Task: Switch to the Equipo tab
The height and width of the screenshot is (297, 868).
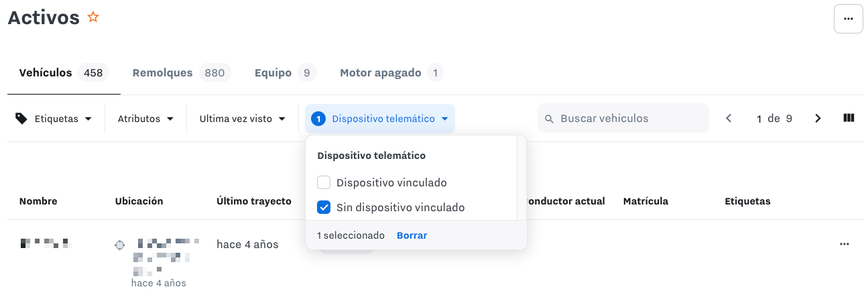Action: pyautogui.click(x=285, y=72)
